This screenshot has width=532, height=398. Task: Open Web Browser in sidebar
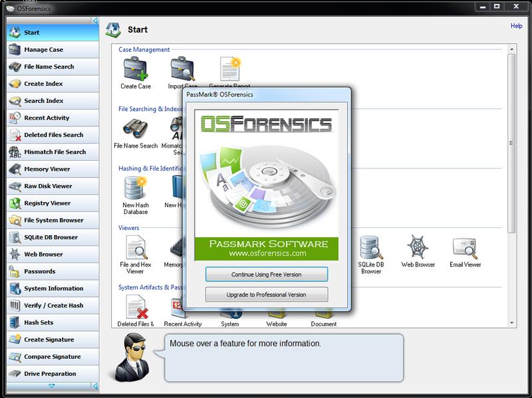pos(53,254)
